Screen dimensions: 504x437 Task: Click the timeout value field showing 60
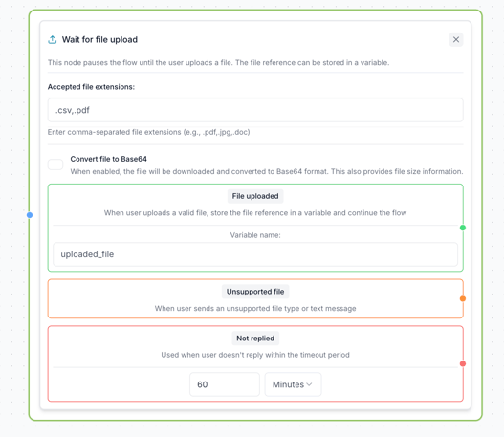[225, 384]
